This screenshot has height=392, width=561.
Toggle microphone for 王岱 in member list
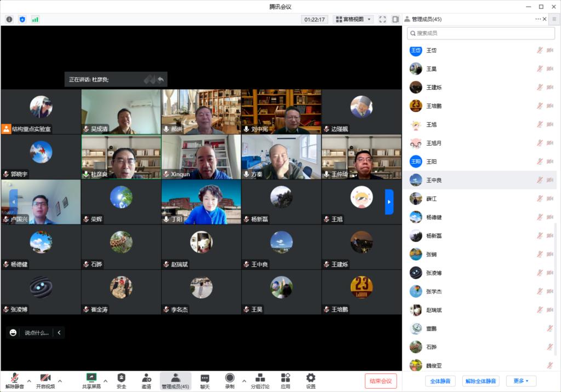pos(540,50)
